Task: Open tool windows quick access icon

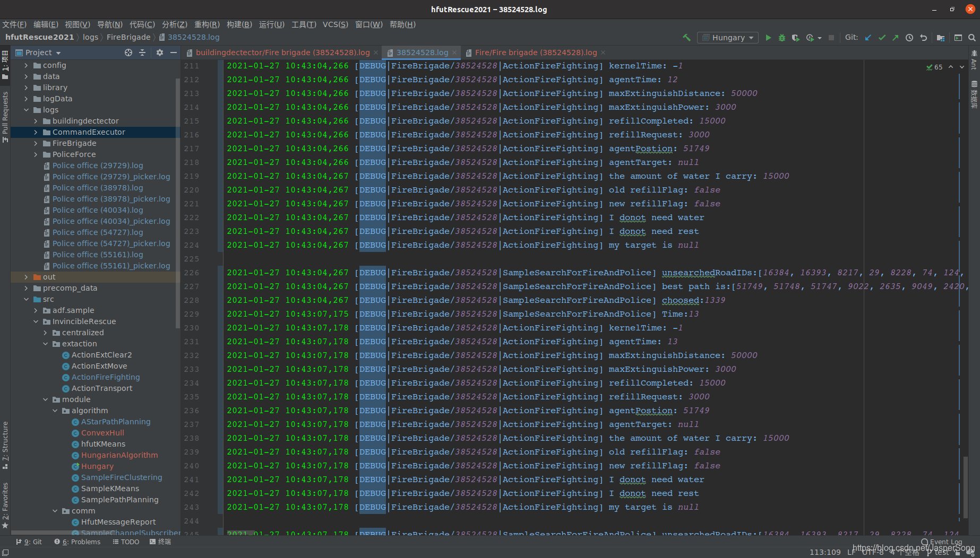Action: click(x=4, y=553)
